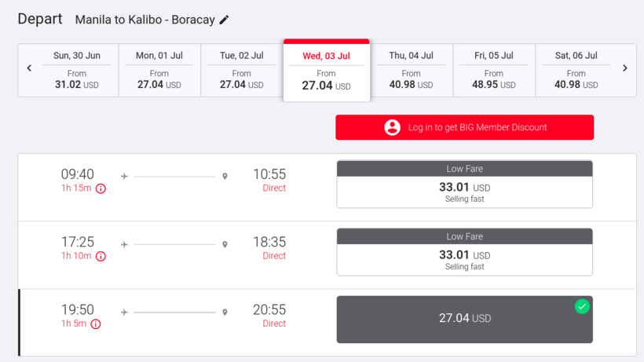Select the Mon, 01 Jul date tab
The height and width of the screenshot is (362, 644).
(159, 70)
